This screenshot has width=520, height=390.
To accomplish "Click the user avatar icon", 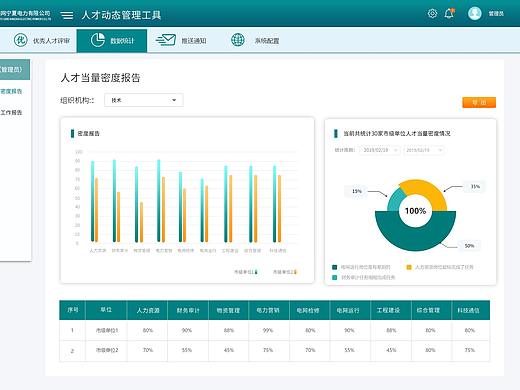I will click(x=475, y=13).
